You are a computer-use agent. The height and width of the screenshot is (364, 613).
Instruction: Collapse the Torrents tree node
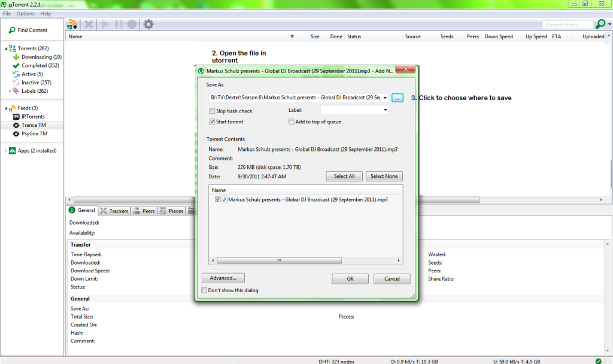6,48
